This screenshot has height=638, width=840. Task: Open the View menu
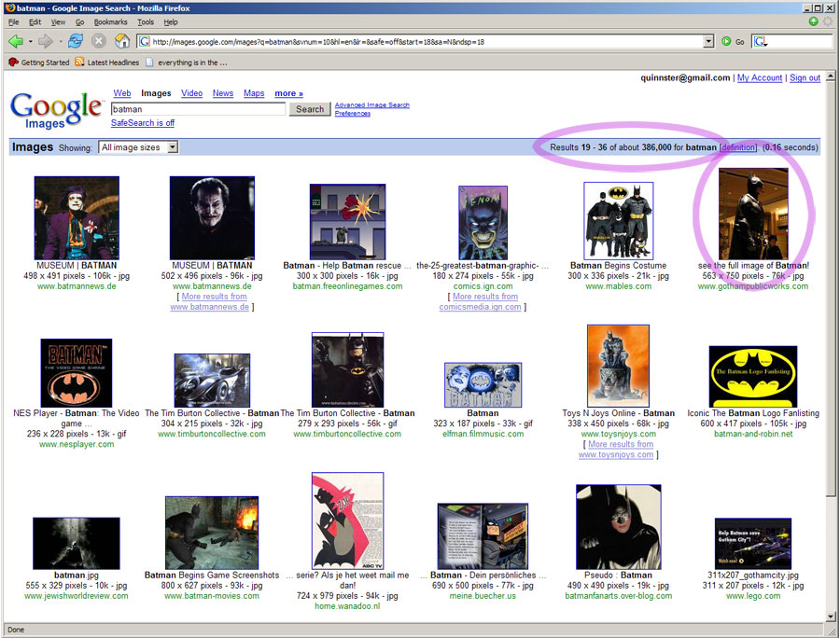point(58,22)
